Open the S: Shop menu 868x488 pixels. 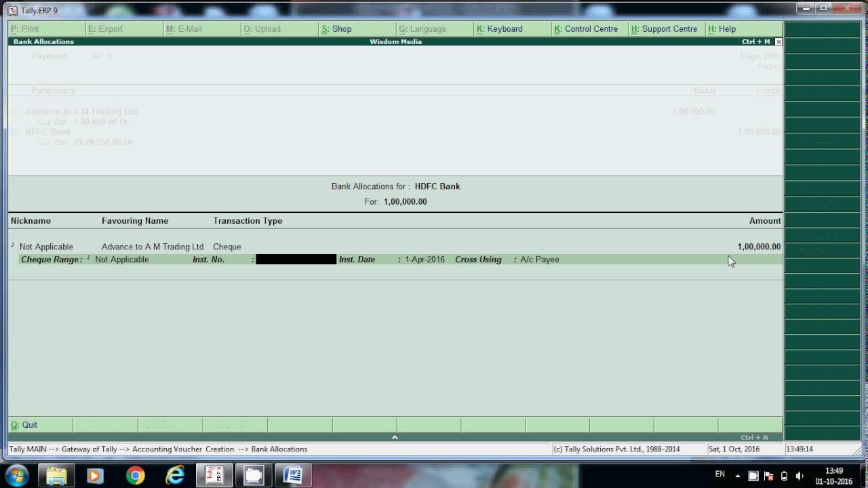pos(357,29)
